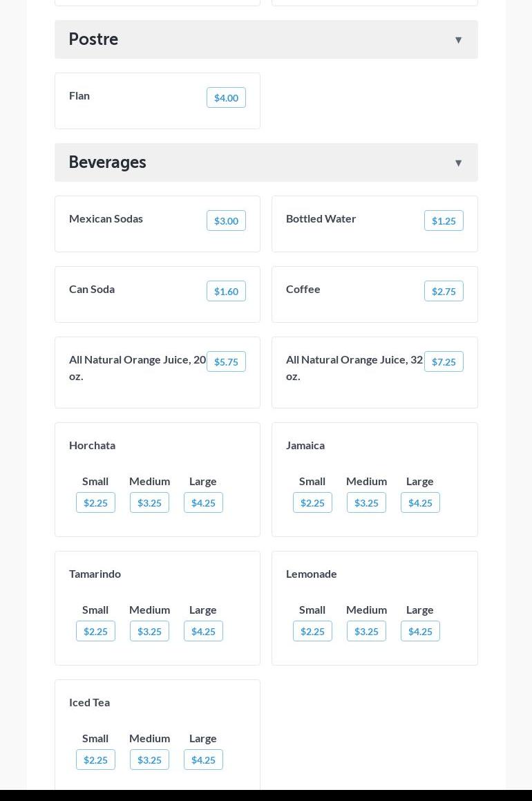Pick the Can Soda $1.60 price
Screen dimensions: 532x801
coord(226,292)
